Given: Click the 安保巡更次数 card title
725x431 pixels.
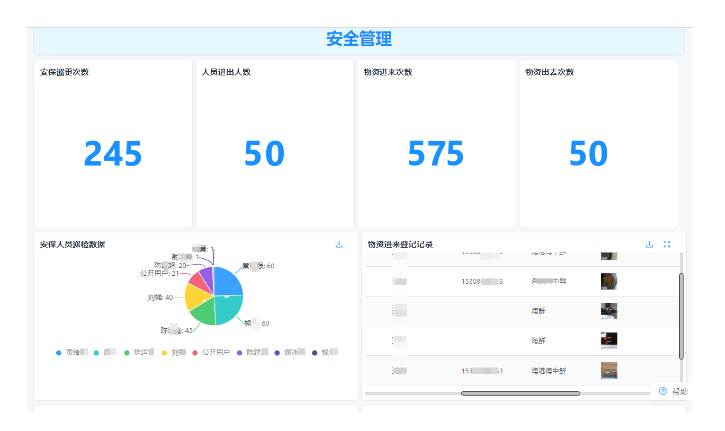Looking at the screenshot, I should click(64, 72).
